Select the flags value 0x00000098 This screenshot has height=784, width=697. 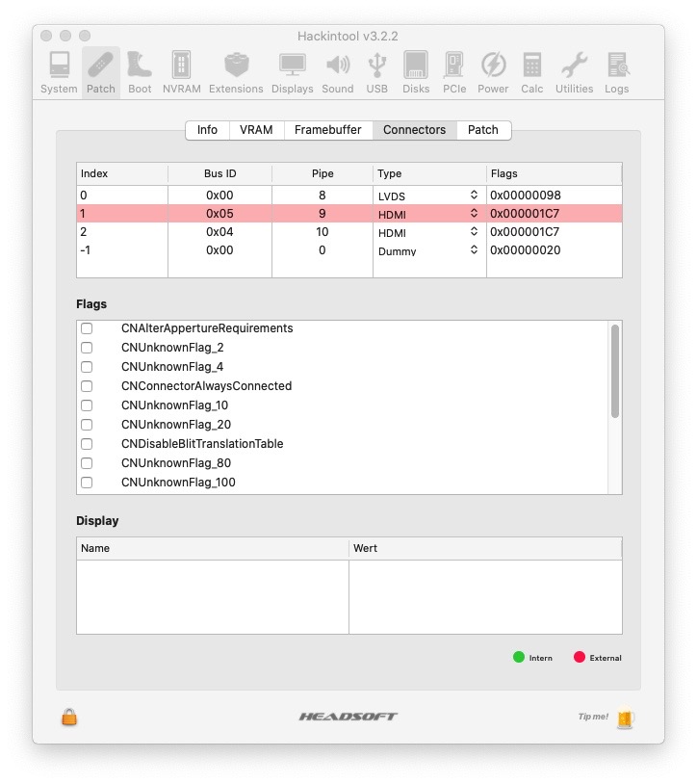pos(526,195)
